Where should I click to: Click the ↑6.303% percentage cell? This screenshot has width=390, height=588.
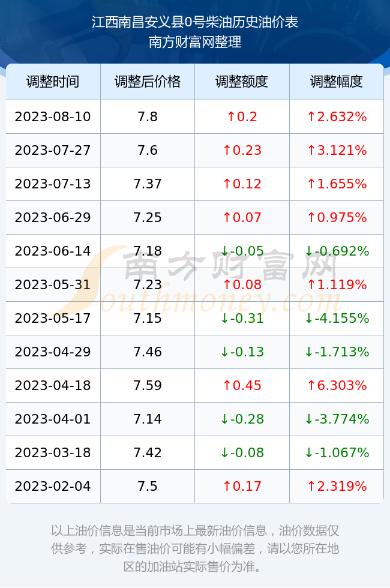coord(337,385)
